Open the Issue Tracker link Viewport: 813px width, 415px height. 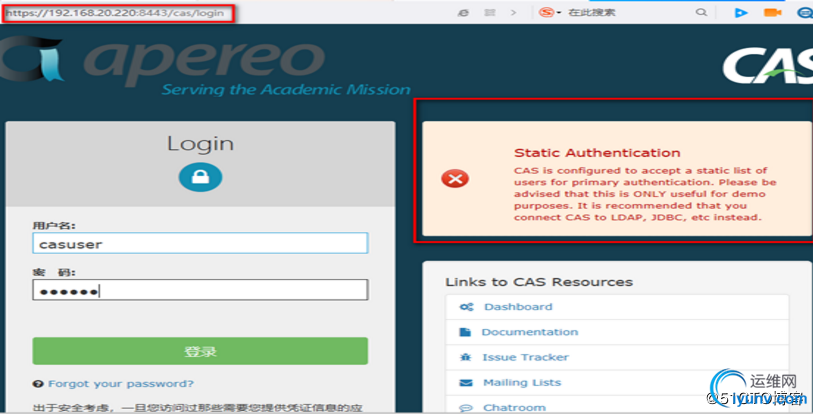pos(525,357)
